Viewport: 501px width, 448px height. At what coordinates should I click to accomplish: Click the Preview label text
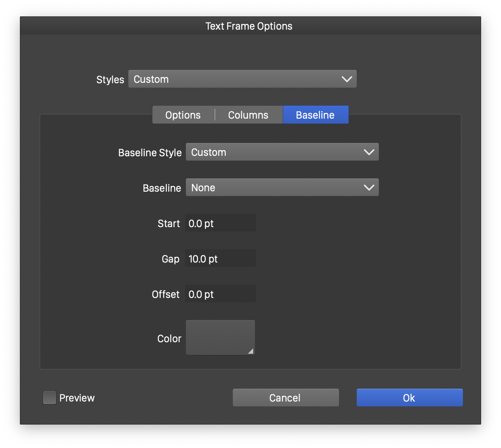pyautogui.click(x=77, y=398)
